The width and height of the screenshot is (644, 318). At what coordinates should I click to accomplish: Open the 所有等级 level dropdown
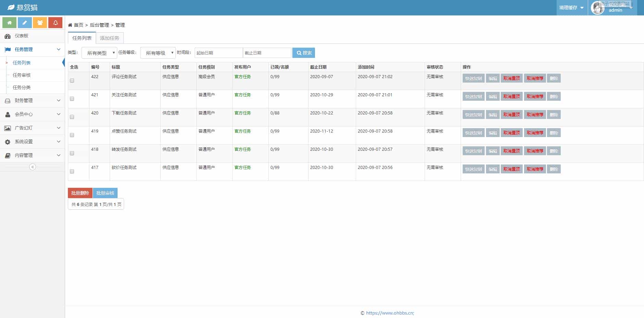pos(158,53)
